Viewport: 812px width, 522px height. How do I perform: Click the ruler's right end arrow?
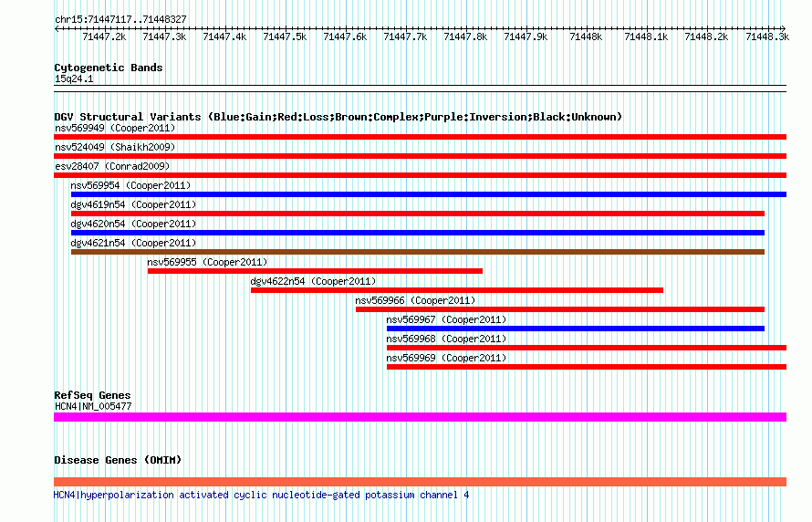point(784,28)
